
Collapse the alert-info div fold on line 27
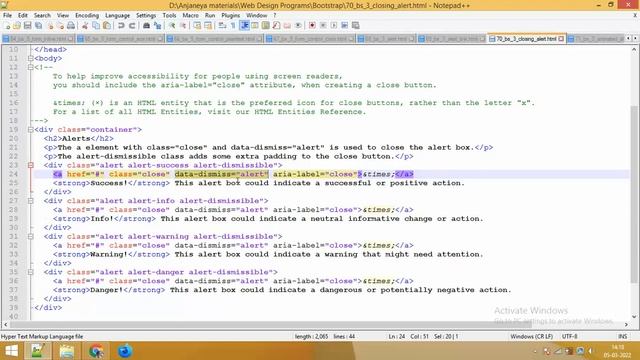coord(31,201)
